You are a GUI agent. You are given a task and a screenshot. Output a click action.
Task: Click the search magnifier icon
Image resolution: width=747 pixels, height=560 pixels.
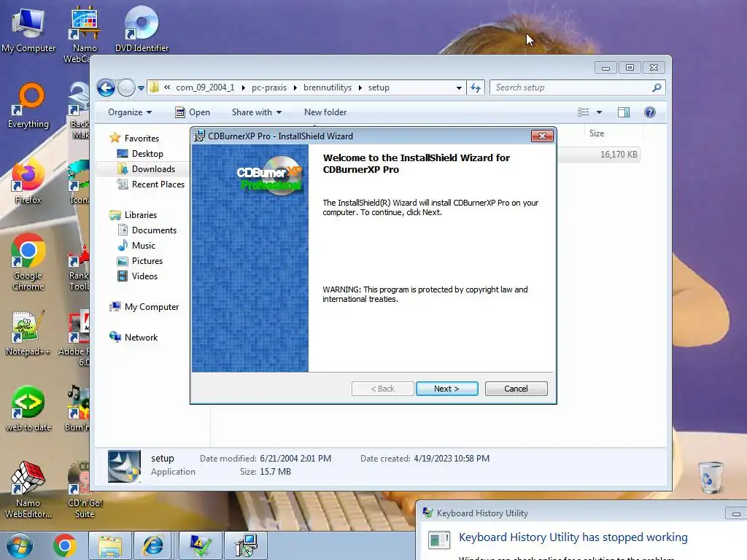(x=657, y=87)
